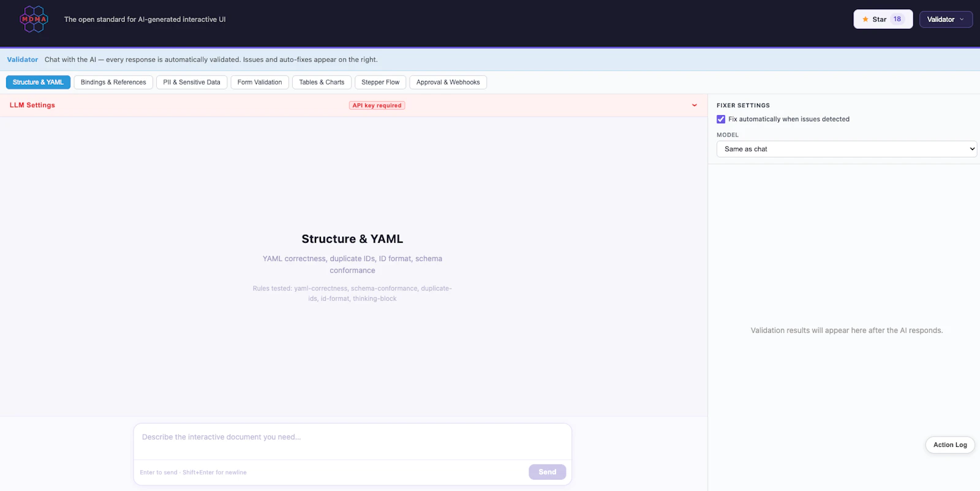Click the Star count badge 18
This screenshot has height=491, width=980.
tap(897, 19)
